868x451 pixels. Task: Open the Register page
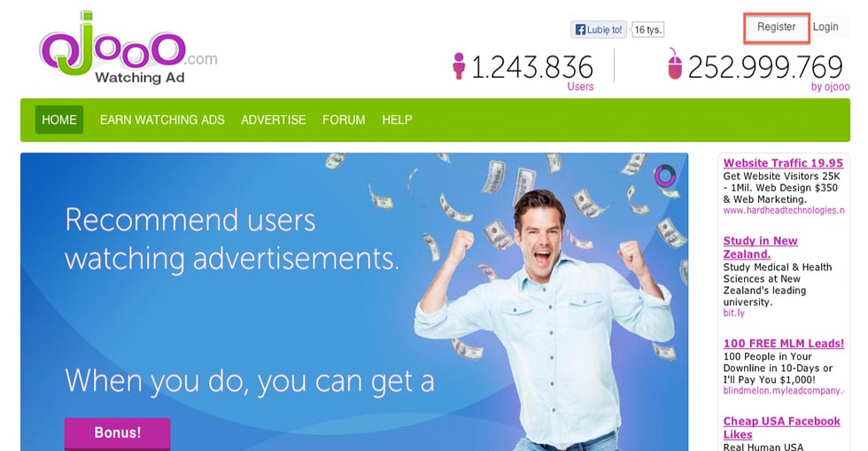coord(776,27)
